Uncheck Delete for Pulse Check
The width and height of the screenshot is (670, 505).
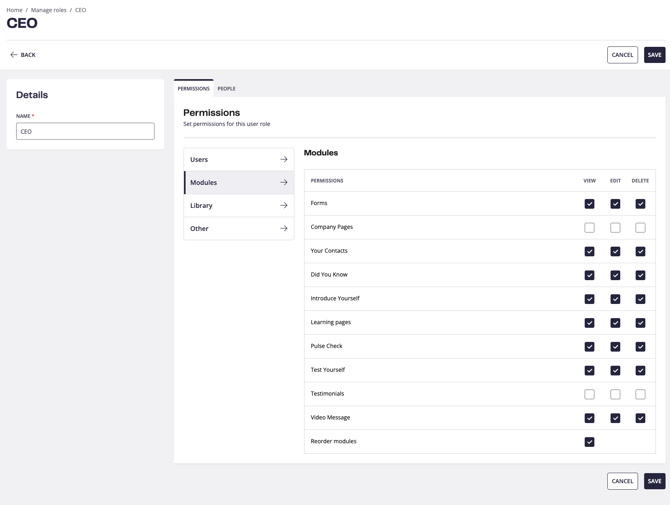pos(640,346)
